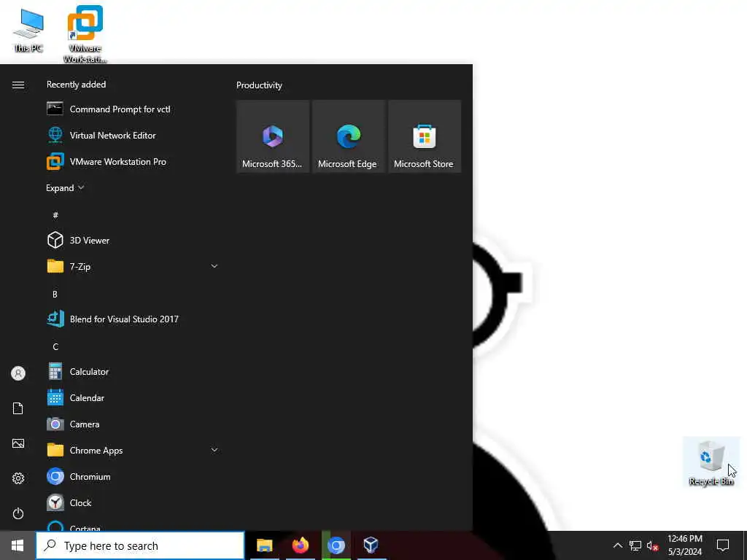Open the Microsoft Edge tile
The image size is (747, 560).
pos(348,136)
